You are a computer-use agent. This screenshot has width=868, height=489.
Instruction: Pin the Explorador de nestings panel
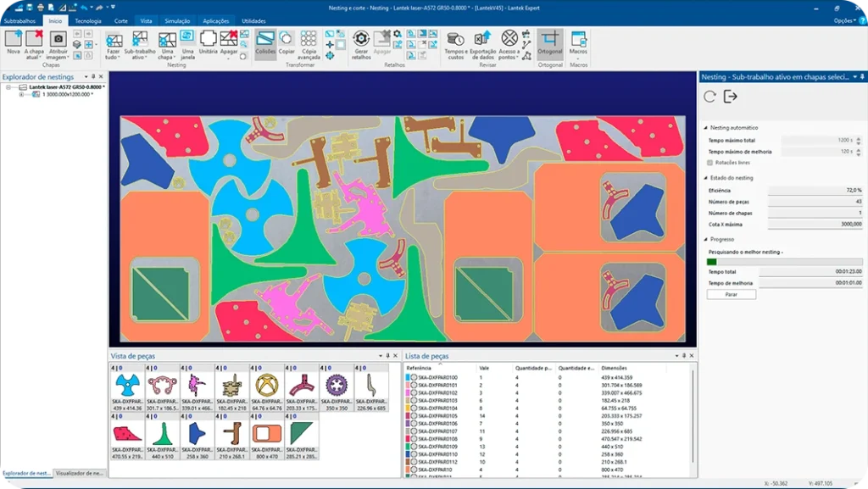pyautogui.click(x=95, y=77)
